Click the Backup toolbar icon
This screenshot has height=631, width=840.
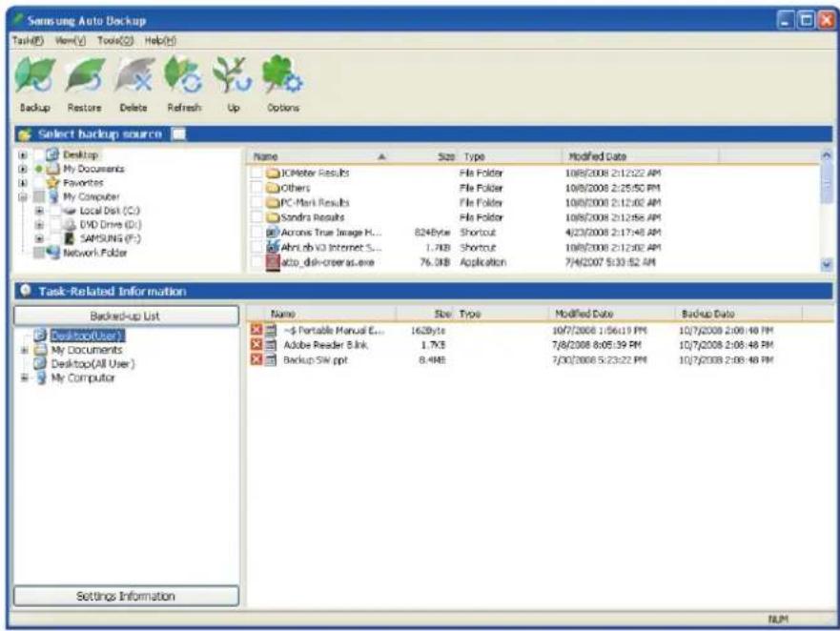(35, 75)
